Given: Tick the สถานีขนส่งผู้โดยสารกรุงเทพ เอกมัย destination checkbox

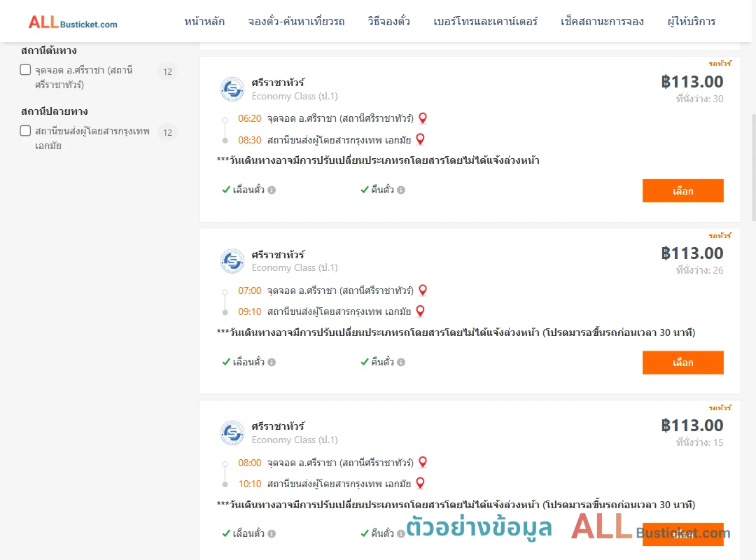Looking at the screenshot, I should 26,131.
